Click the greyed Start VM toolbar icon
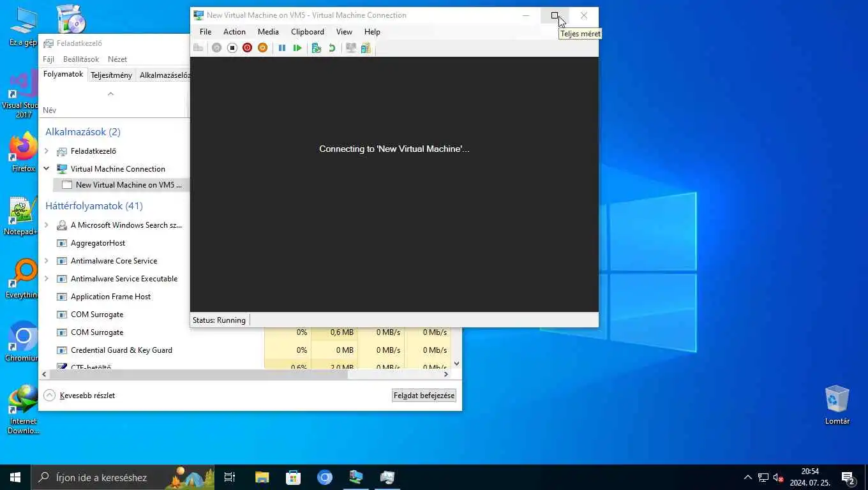868x490 pixels. coord(217,48)
